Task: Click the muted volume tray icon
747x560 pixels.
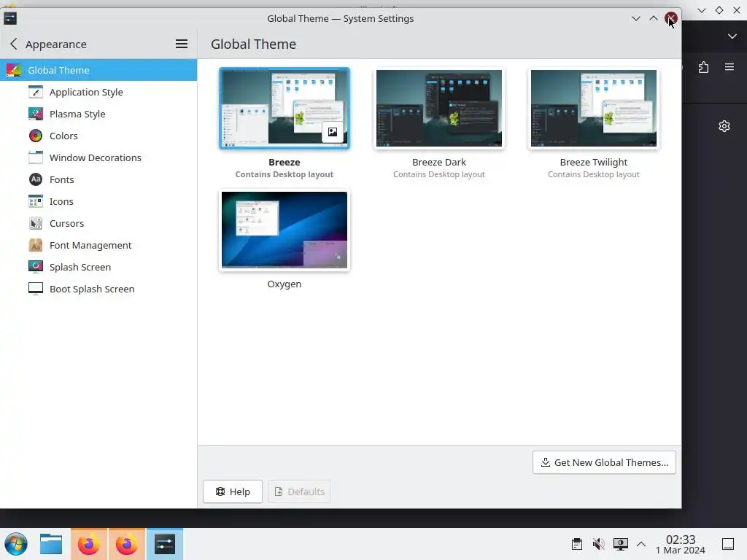Action: (598, 544)
